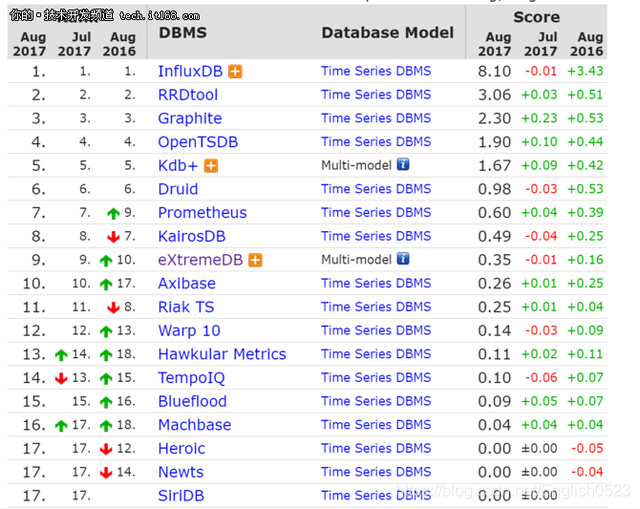The image size is (640, 509).
Task: Click the +3.43 score change for InfluxDB
Action: click(x=585, y=71)
